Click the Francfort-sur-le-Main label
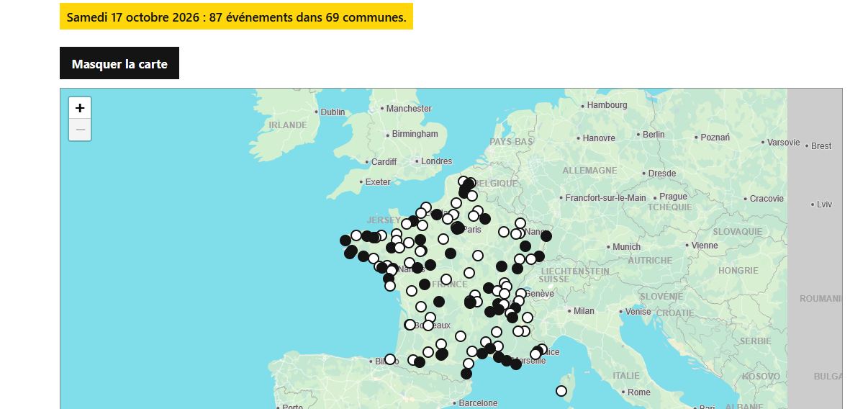This screenshot has height=409, width=868. (x=605, y=198)
